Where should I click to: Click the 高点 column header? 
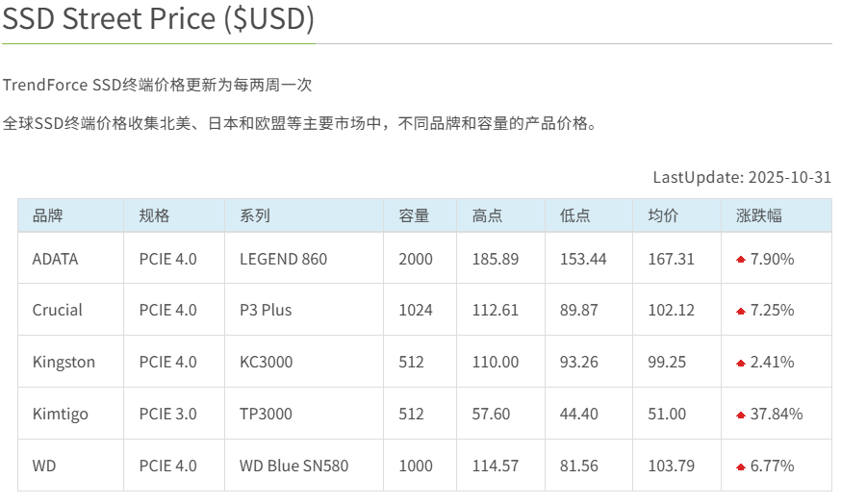[487, 216]
